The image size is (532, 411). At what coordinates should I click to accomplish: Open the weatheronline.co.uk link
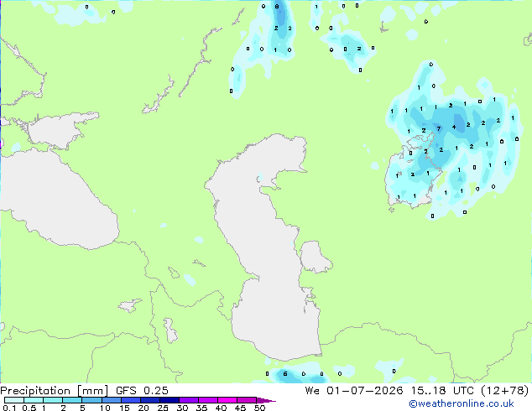click(462, 403)
